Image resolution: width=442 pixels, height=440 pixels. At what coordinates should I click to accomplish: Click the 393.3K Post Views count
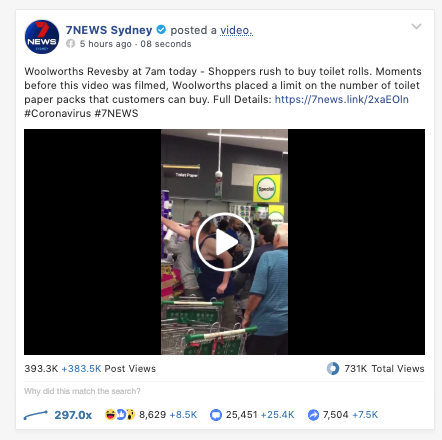coord(41,369)
